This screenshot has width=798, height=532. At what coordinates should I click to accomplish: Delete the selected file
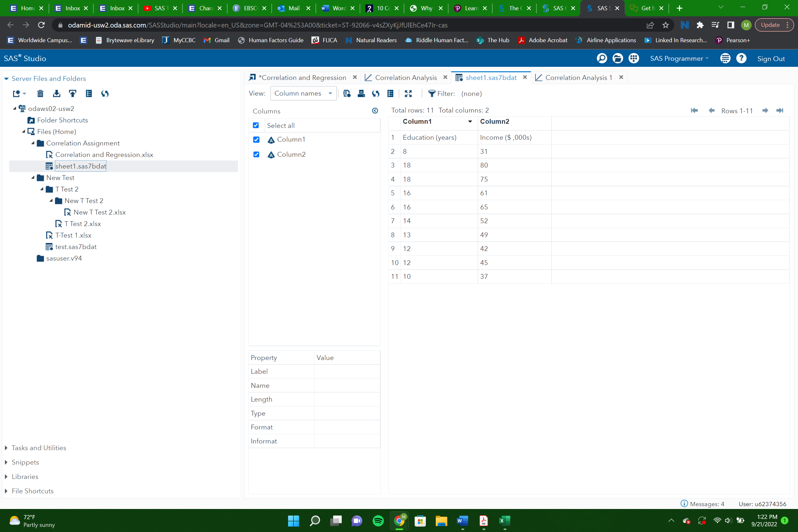coord(40,94)
